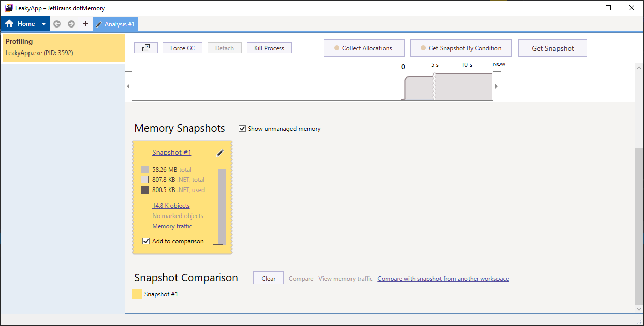
Task: Click the snapshot memory size bar
Action: click(222, 206)
